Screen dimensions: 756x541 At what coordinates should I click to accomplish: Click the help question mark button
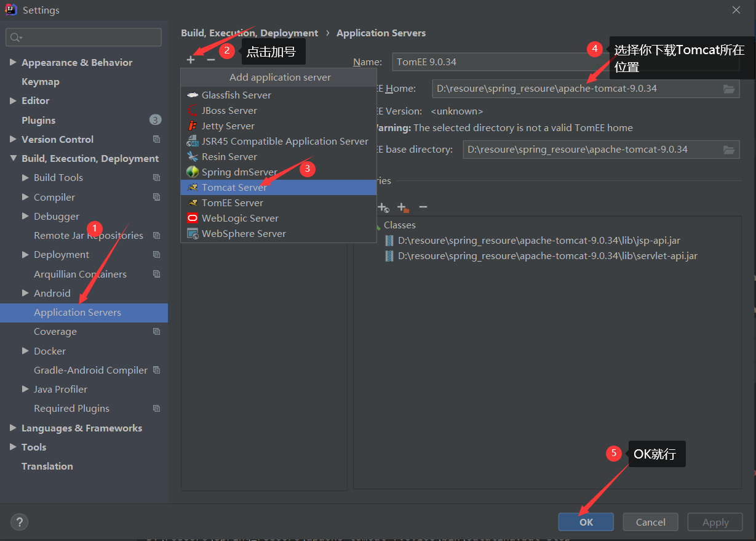pyautogui.click(x=19, y=522)
